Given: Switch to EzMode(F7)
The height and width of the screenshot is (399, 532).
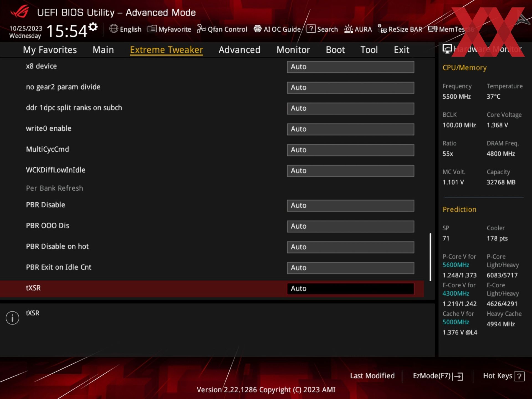Looking at the screenshot, I should tap(438, 376).
